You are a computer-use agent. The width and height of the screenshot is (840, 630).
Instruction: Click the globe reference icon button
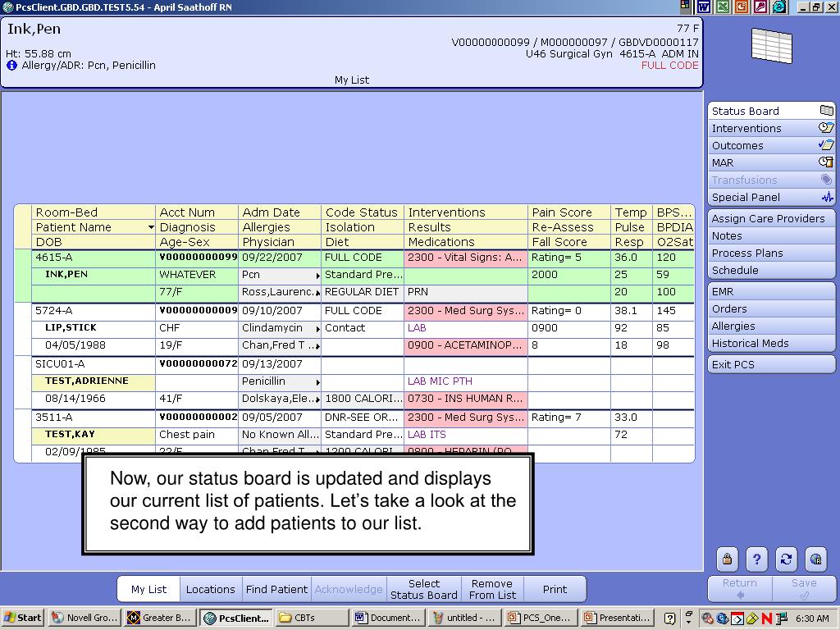(x=815, y=559)
